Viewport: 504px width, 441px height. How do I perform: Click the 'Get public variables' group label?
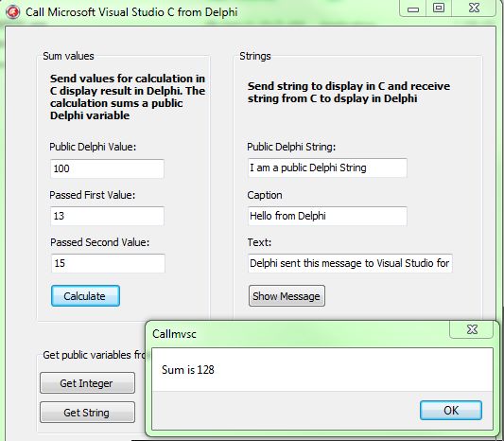[94, 355]
